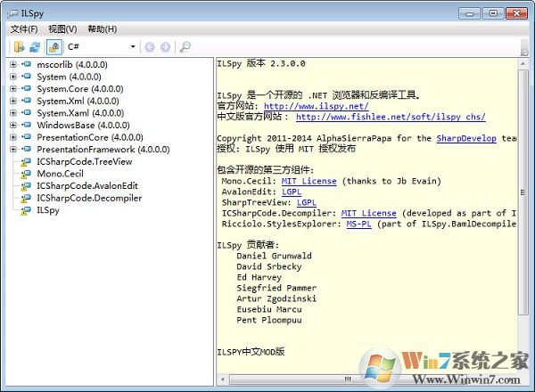Expand the PresentationCore node

[13, 137]
